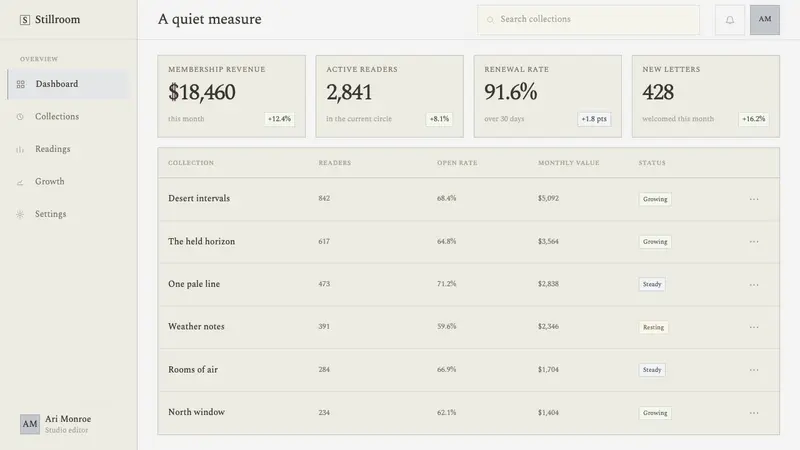Screen dimensions: 800x450
Task: Select the Weather notes collection
Action: pos(196,327)
